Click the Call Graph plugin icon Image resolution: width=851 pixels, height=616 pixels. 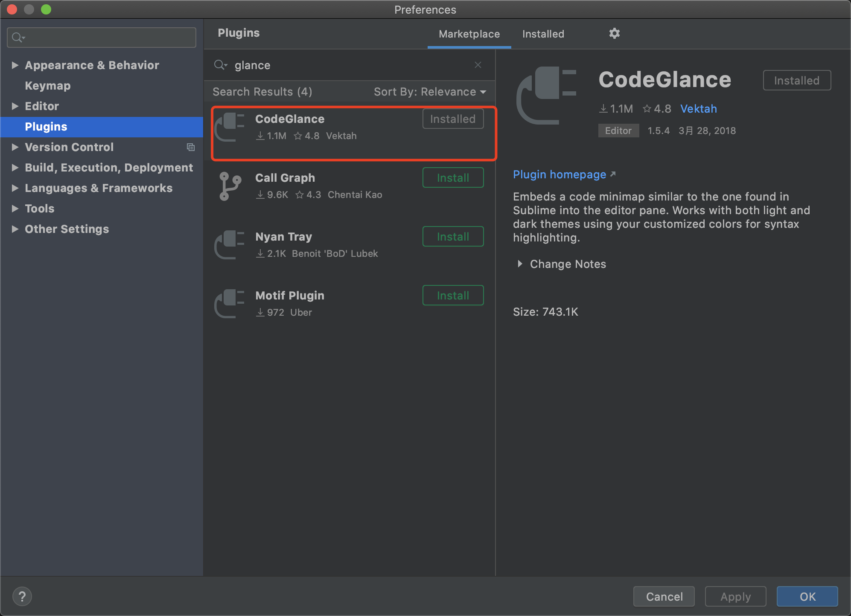coord(230,186)
